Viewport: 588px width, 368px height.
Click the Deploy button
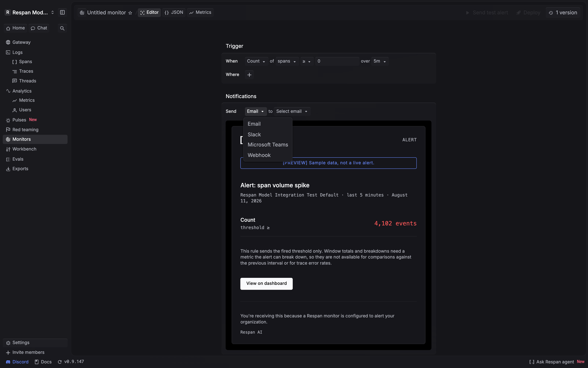click(x=528, y=13)
